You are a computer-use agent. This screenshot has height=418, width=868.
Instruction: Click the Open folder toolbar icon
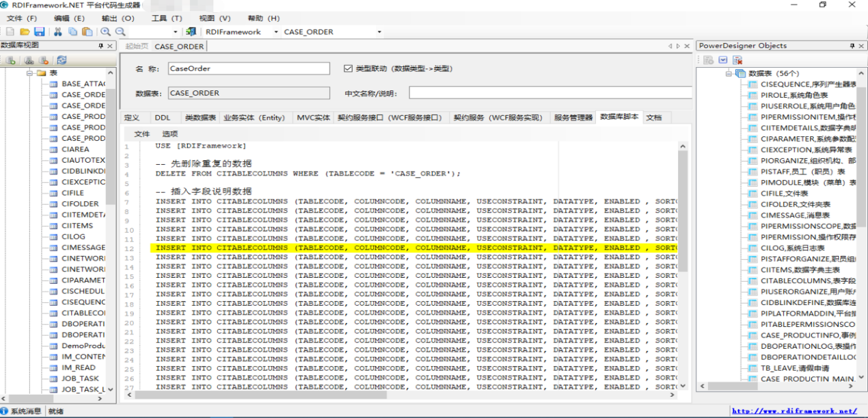pos(25,31)
